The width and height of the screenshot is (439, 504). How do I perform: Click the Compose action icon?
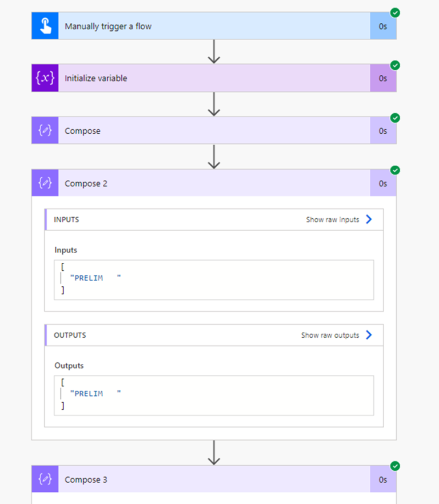click(45, 130)
